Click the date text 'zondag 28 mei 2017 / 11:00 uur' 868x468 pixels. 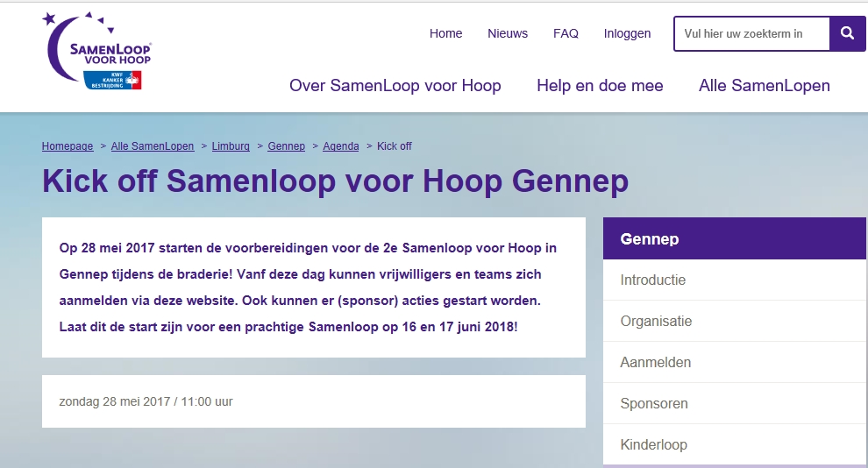pos(146,401)
